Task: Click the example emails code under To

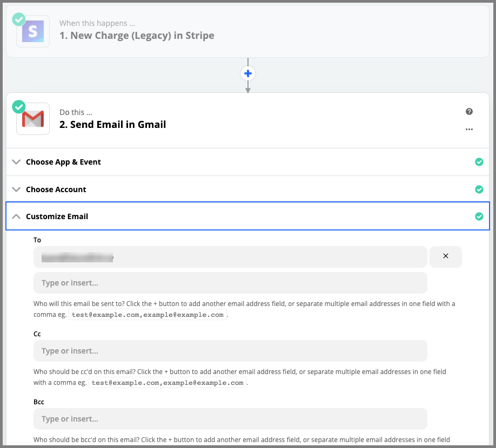Action: pos(148,315)
